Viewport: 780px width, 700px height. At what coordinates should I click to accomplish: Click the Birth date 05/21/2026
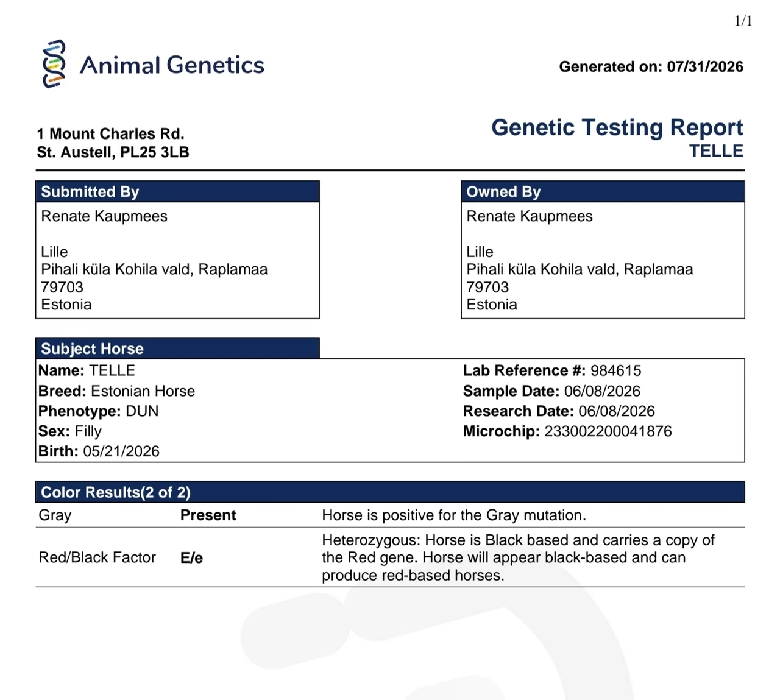pos(121,451)
